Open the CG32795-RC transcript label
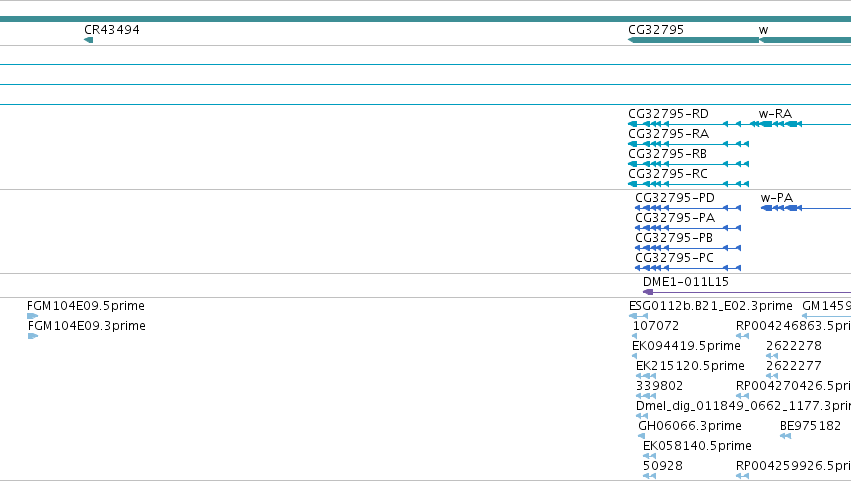Image resolution: width=851 pixels, height=481 pixels. coord(668,174)
